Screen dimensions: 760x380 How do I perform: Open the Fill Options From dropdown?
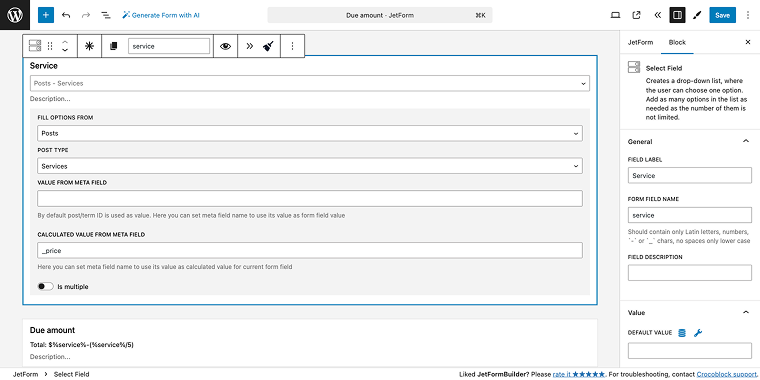[310, 133]
